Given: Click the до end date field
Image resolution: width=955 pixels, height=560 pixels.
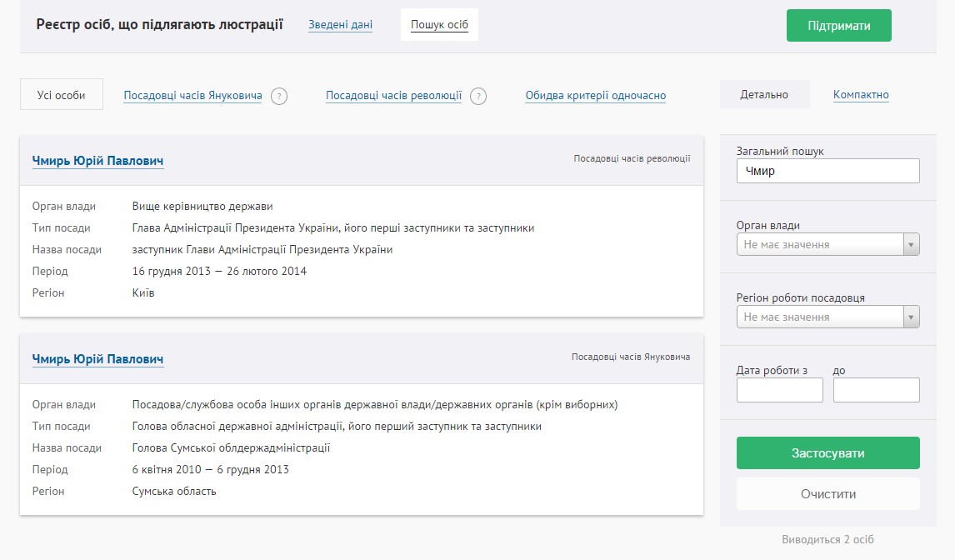Looking at the screenshot, I should point(876,390).
